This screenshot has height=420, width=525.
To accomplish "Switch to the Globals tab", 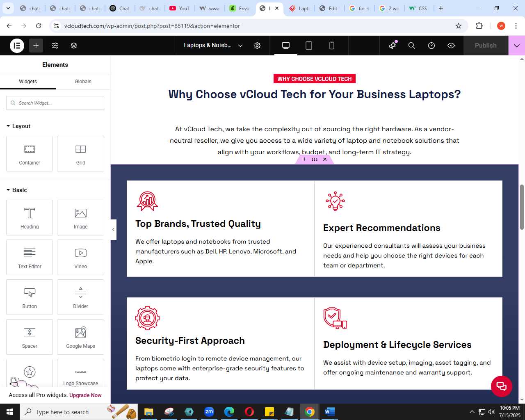I will tap(83, 82).
